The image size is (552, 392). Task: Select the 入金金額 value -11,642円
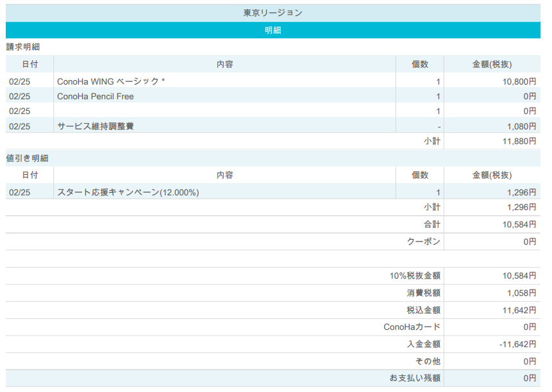pos(517,344)
